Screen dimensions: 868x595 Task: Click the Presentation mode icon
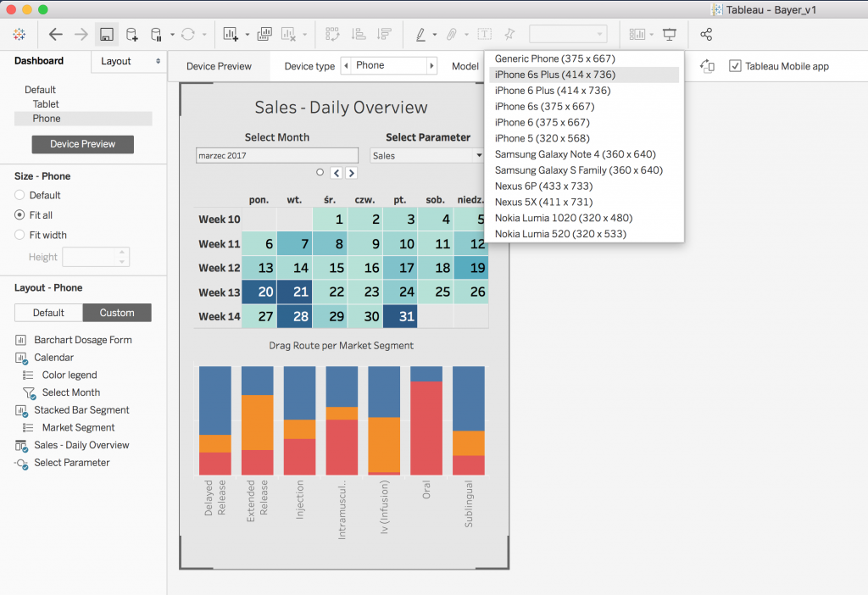(x=670, y=35)
